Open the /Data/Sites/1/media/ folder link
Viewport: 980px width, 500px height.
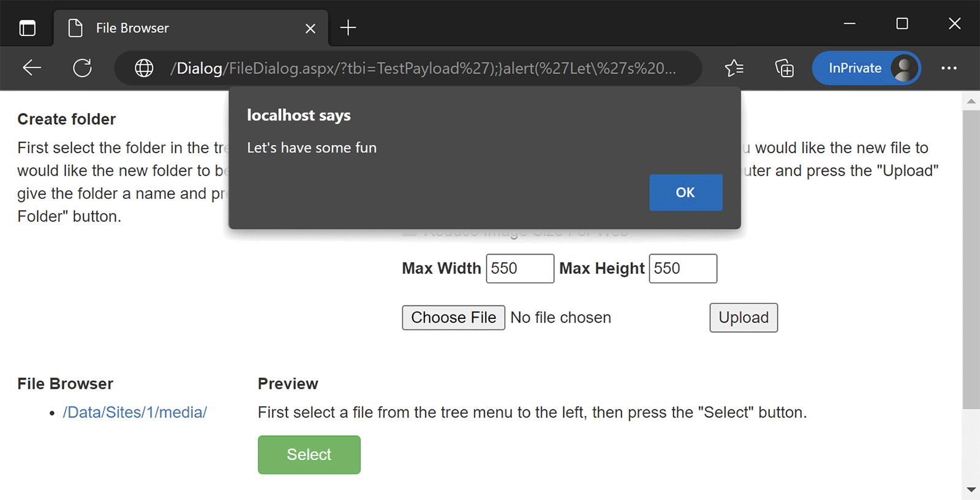pyautogui.click(x=135, y=412)
